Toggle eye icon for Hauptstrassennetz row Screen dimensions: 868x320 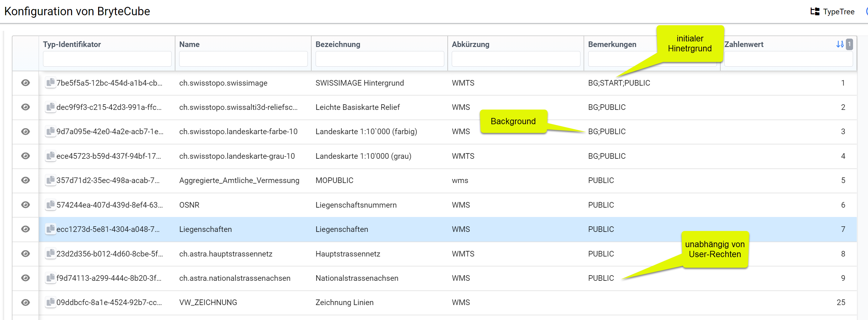point(25,254)
